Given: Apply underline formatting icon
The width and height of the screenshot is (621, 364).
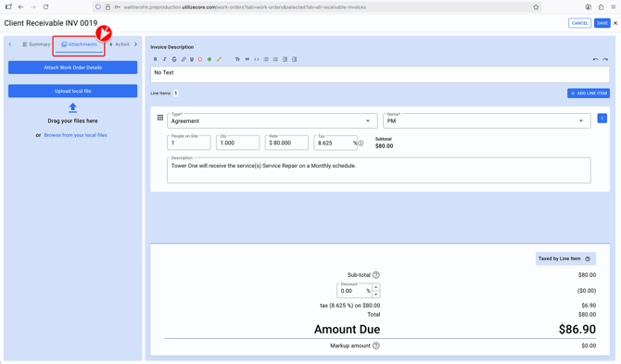Looking at the screenshot, I should [x=192, y=59].
